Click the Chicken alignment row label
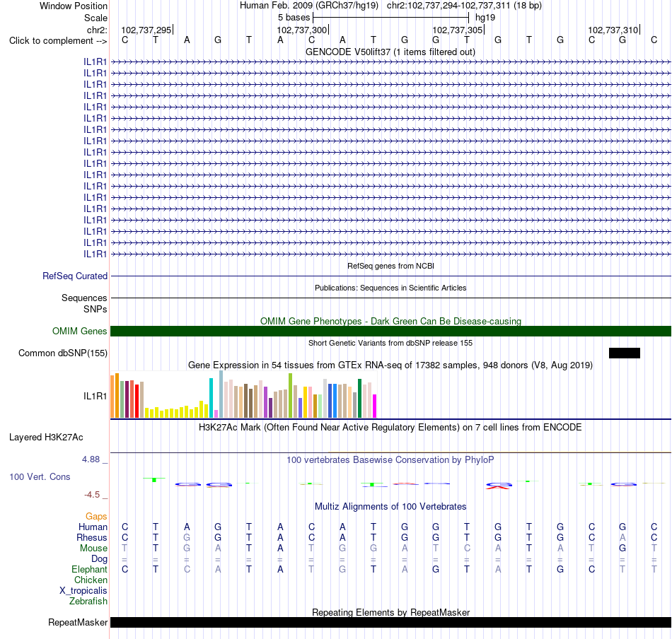The width and height of the screenshot is (672, 639). pos(91,580)
